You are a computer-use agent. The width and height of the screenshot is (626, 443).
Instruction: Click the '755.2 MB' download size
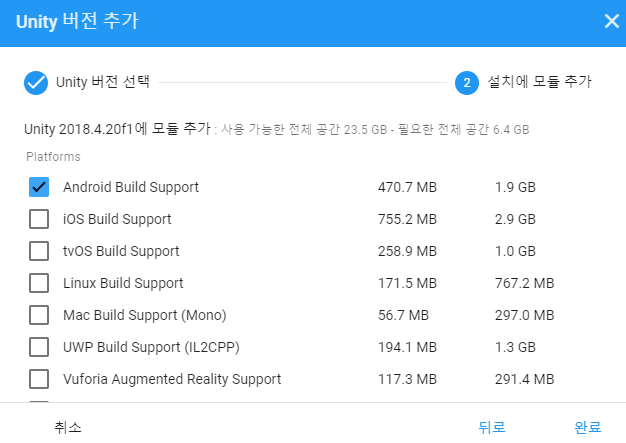click(x=408, y=219)
